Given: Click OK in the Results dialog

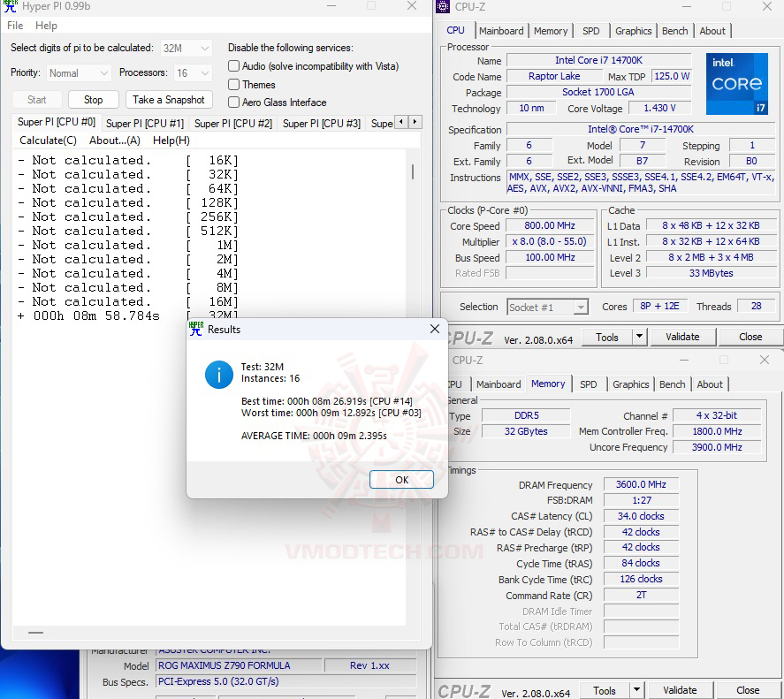Looking at the screenshot, I should (x=401, y=480).
